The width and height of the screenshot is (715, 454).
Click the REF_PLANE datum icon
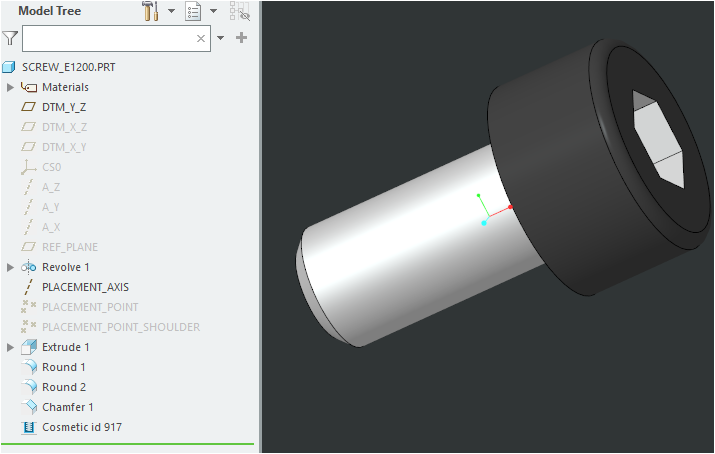(29, 247)
